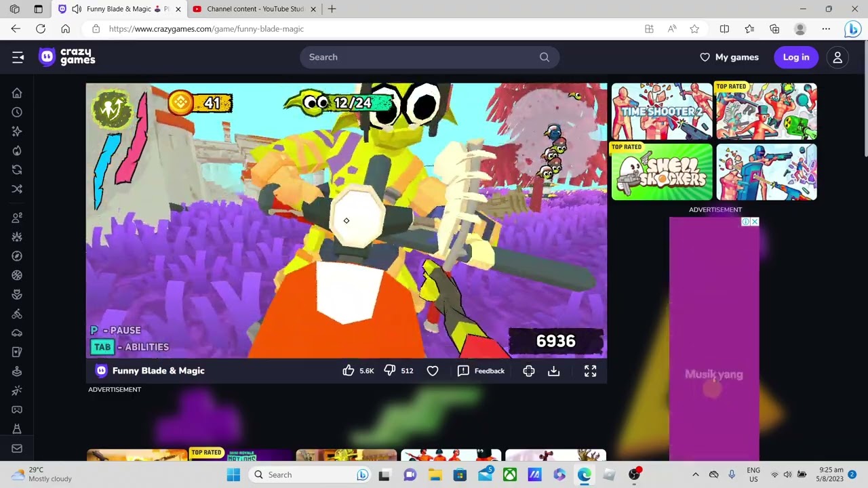This screenshot has height=488, width=868.
Task: Open new games via sparkles sidebar icon
Action: pyautogui.click(x=17, y=131)
